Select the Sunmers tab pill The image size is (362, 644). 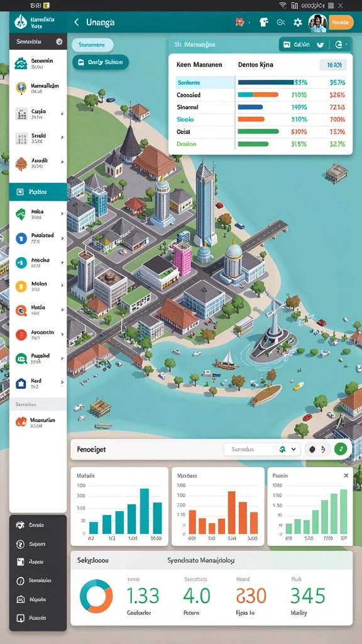pos(93,45)
